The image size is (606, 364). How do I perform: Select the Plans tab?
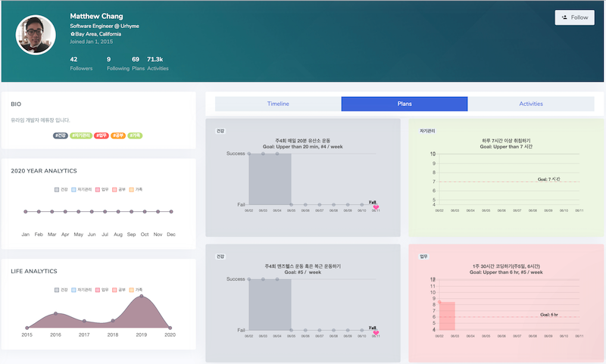405,104
